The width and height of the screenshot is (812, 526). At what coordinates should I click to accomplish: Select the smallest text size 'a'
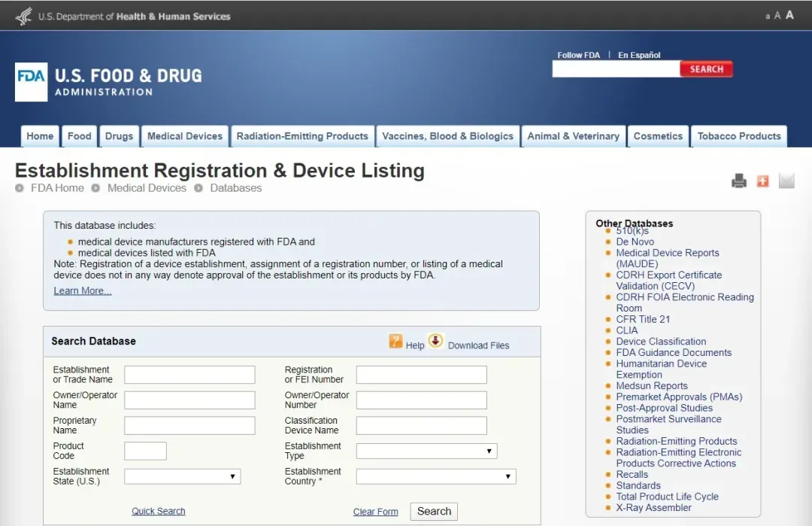768,17
